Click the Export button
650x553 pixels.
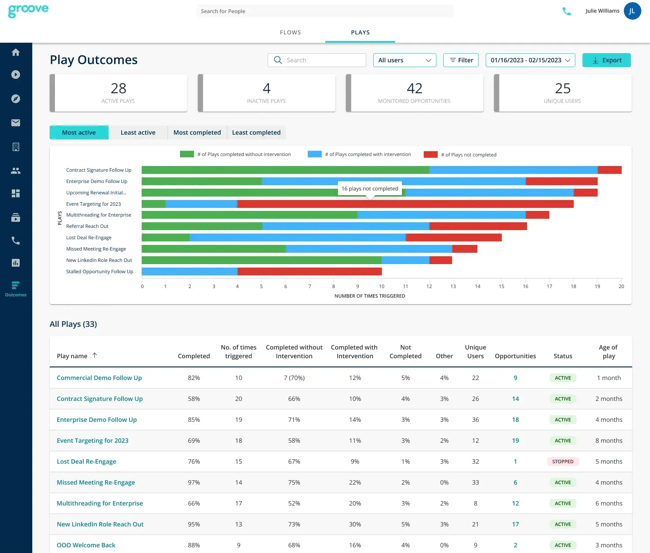606,60
